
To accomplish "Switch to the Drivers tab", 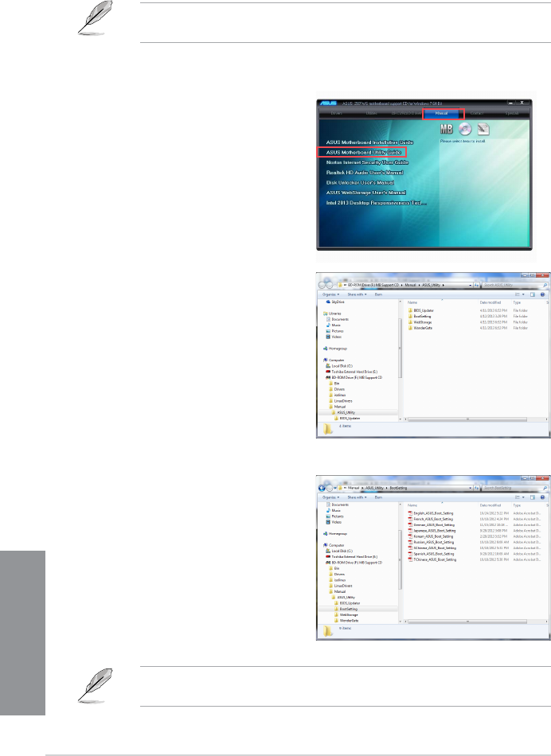I will (x=336, y=113).
